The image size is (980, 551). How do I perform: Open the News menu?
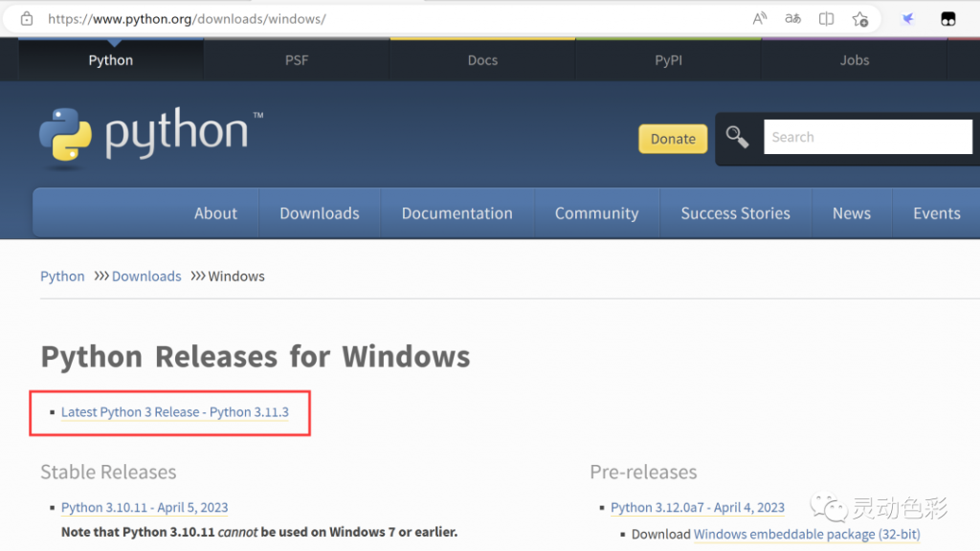[x=851, y=213]
